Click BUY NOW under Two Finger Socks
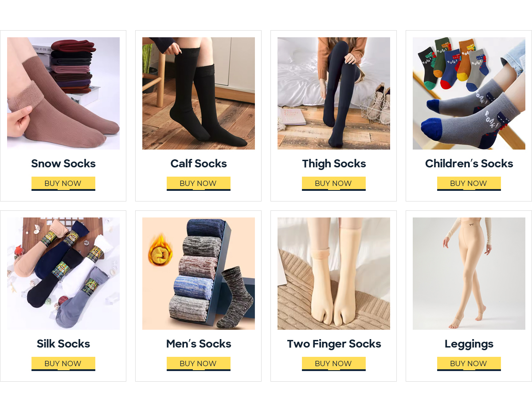Image resolution: width=532 pixels, height=395 pixels. tap(334, 363)
